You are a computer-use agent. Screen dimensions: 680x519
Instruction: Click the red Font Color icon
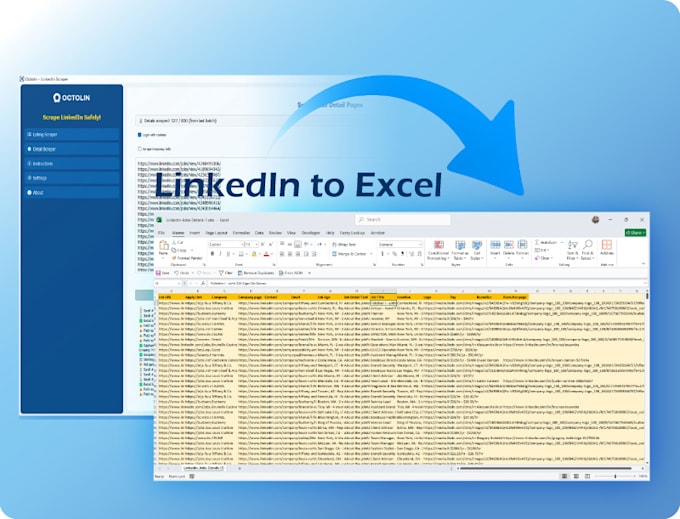tap(266, 254)
